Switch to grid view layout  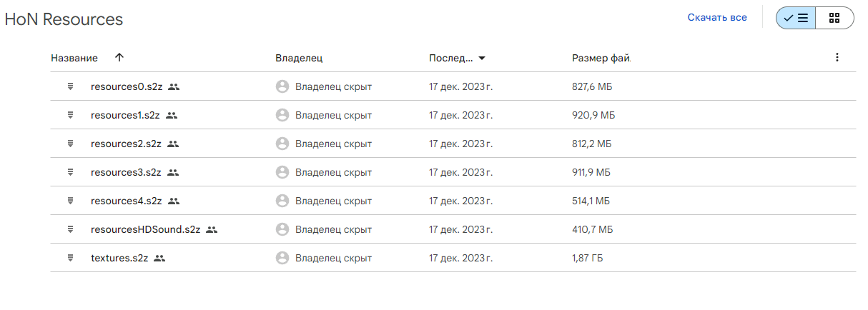pos(834,19)
